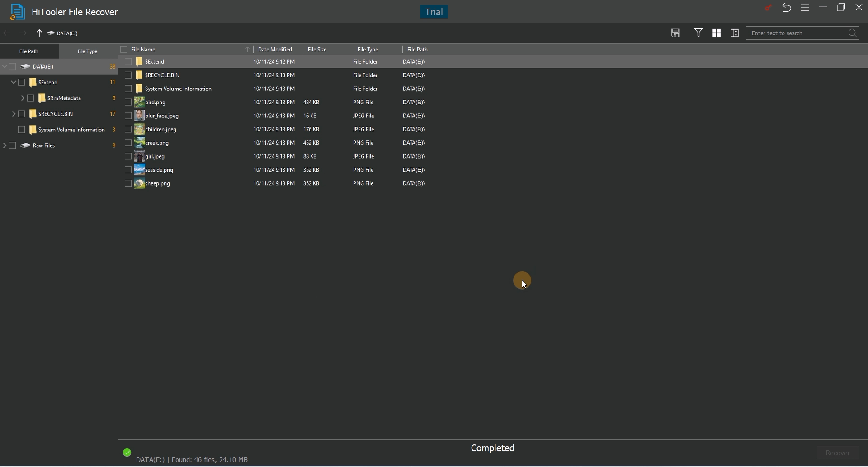The height and width of the screenshot is (467, 868).
Task: Open the hamburger menu icon
Action: [x=805, y=7]
